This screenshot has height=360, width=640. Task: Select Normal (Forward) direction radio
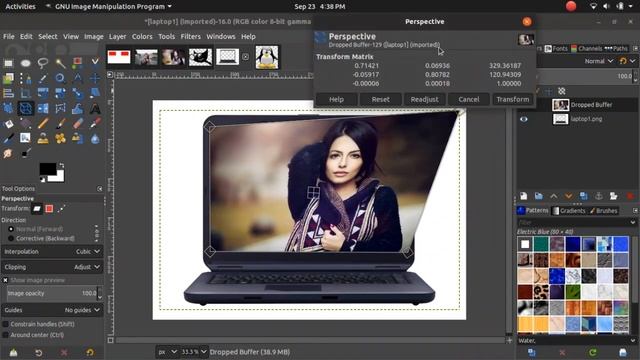click(11, 229)
